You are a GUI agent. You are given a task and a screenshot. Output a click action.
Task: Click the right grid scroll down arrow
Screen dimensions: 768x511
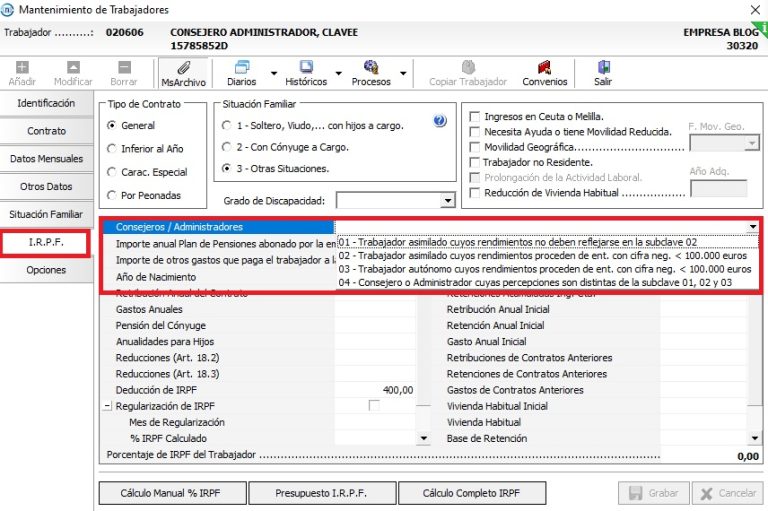[755, 438]
